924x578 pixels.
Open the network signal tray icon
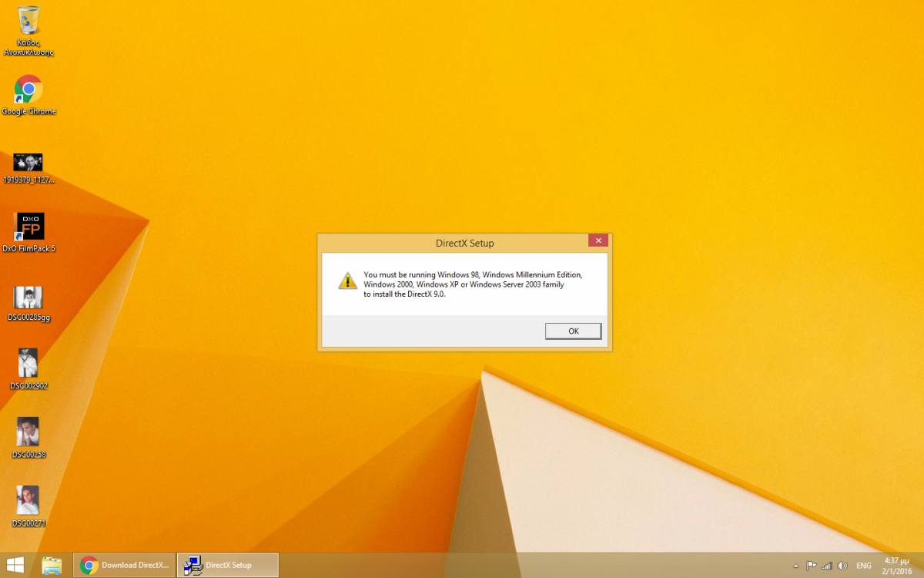pyautogui.click(x=827, y=566)
